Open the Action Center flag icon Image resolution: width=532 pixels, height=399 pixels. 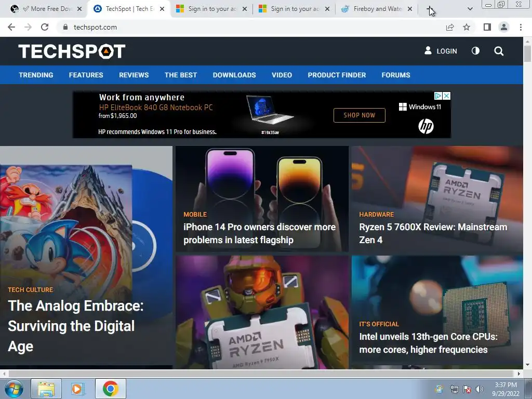click(467, 389)
